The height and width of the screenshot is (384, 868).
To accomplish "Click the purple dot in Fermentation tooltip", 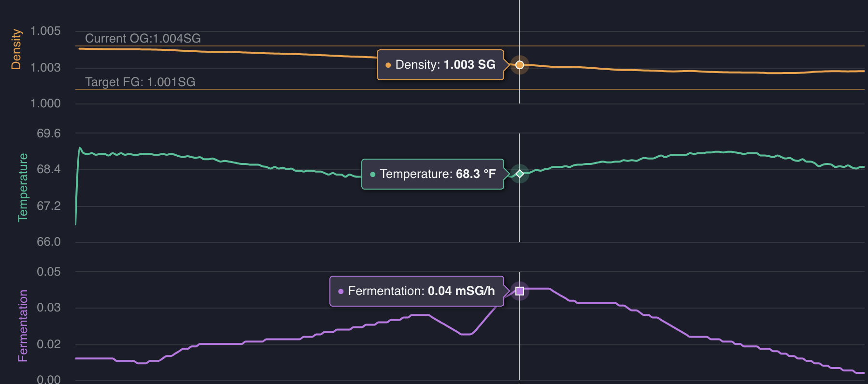I will [x=341, y=291].
